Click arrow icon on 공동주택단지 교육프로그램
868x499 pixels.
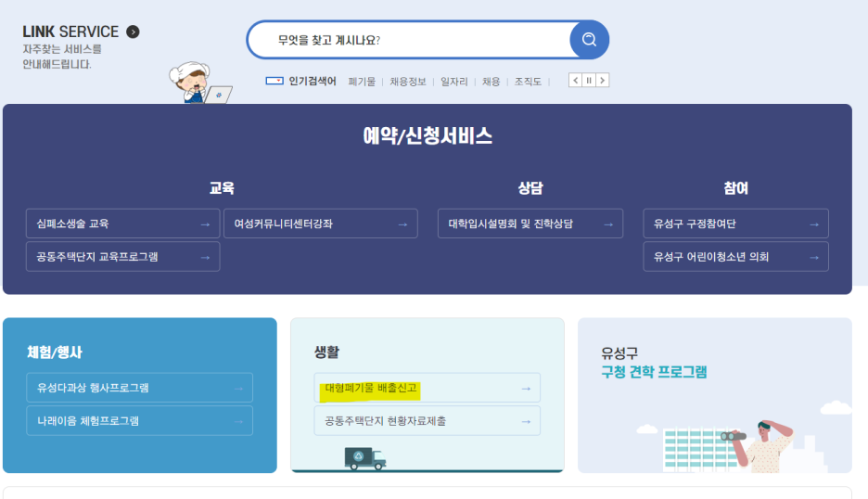pos(205,258)
